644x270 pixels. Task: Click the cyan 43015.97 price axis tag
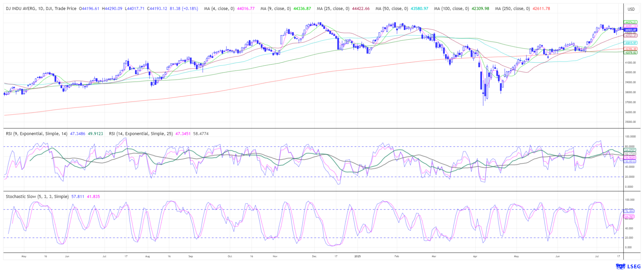[630, 43]
